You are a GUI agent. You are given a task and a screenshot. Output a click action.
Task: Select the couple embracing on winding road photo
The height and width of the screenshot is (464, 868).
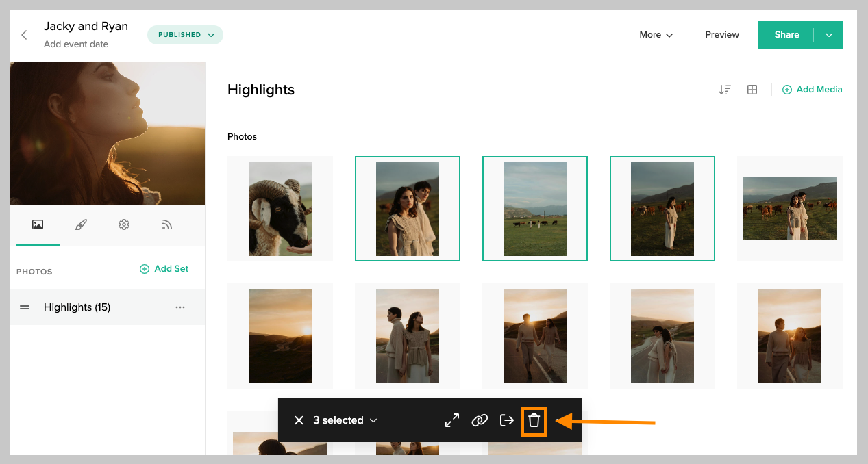pyautogui.click(x=662, y=336)
